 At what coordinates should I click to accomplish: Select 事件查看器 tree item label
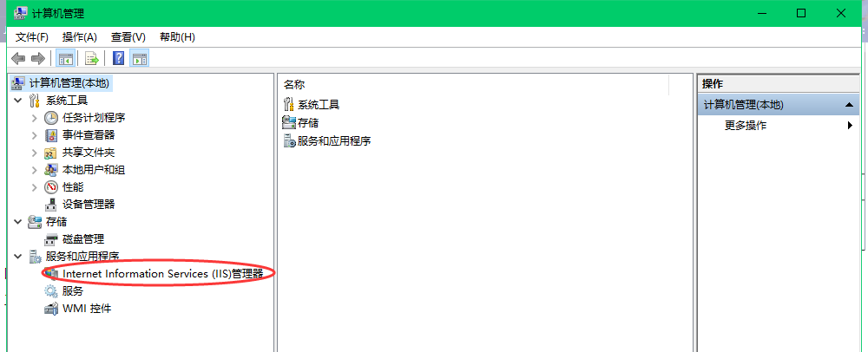(89, 135)
